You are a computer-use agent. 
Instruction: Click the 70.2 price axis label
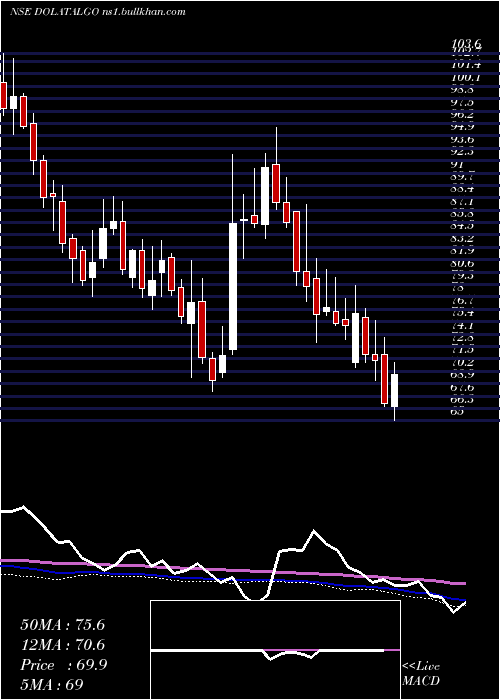point(464,362)
